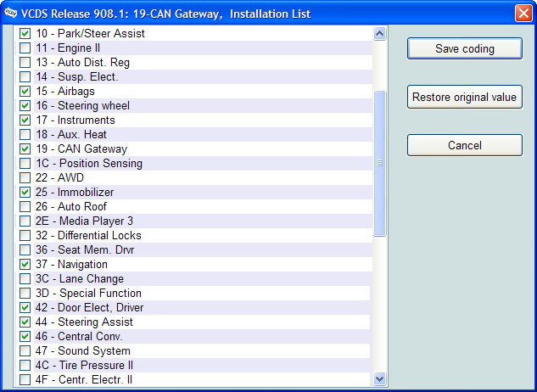This screenshot has height=392, width=537.
Task: Enable the 3C - Lane Change checkbox
Action: coord(25,279)
